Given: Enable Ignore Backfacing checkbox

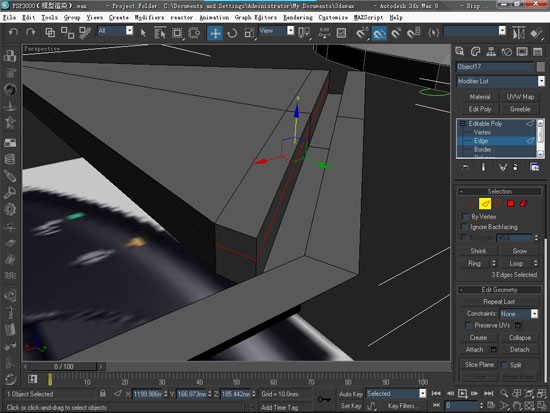Looking at the screenshot, I should coord(465,226).
